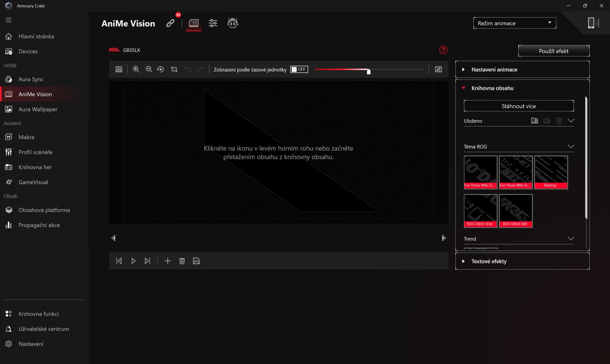Open the sliders settings tab icon

[x=213, y=23]
